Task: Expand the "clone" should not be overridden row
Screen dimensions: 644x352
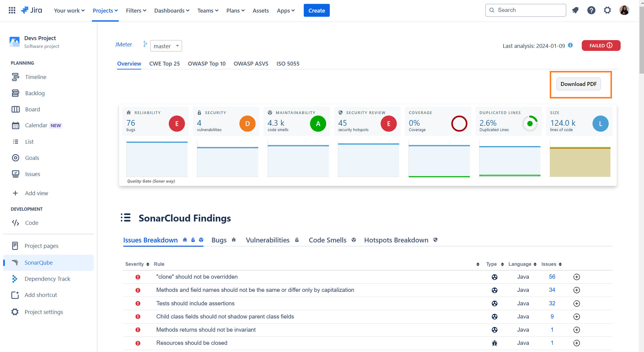Action: pos(577,277)
